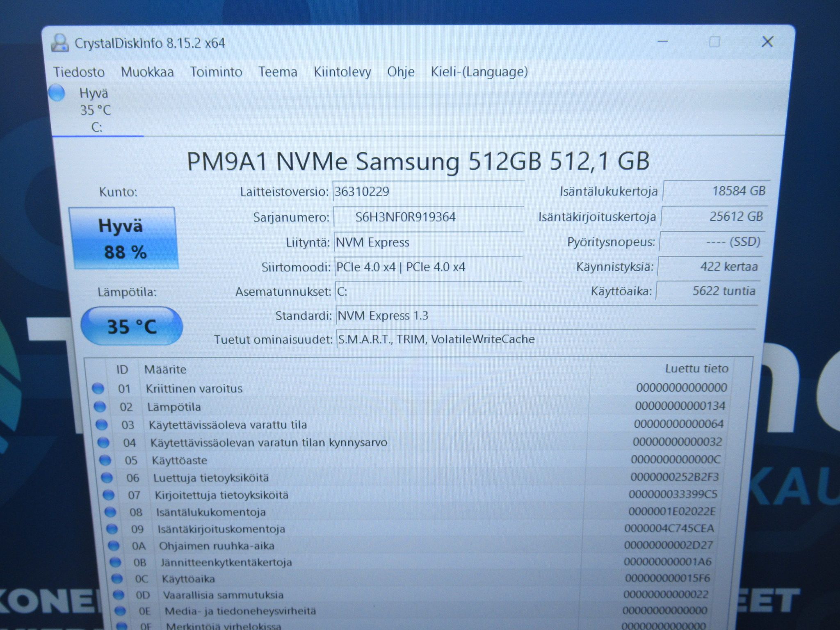Open the Ohje menu
Screen dimensions: 840x630
click(x=401, y=72)
